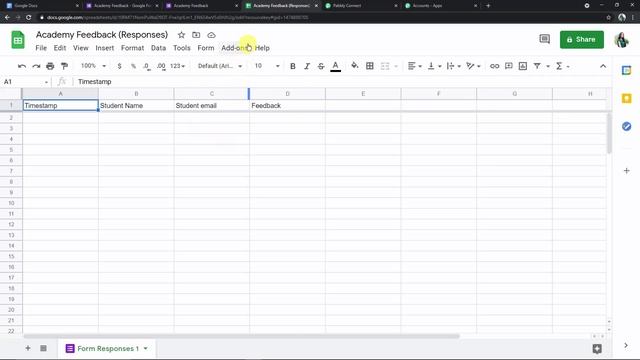Select the Paint format tool
This screenshot has height=360, width=640.
64,66
